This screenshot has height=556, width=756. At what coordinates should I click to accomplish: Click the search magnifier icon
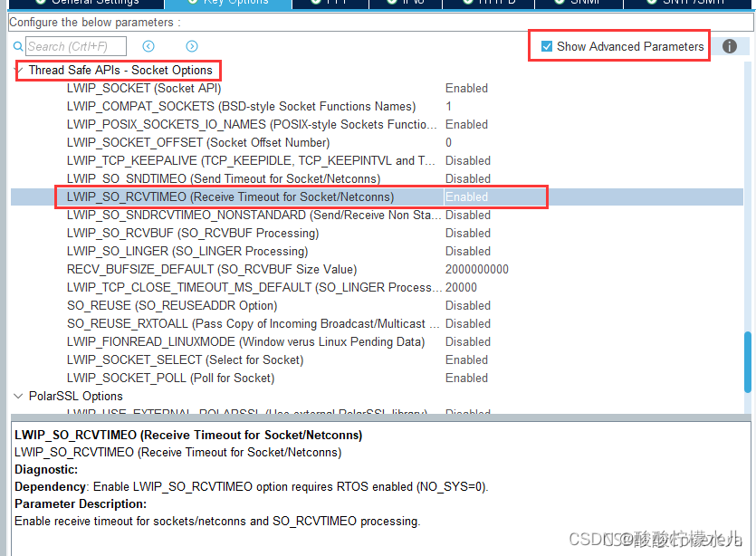point(18,45)
